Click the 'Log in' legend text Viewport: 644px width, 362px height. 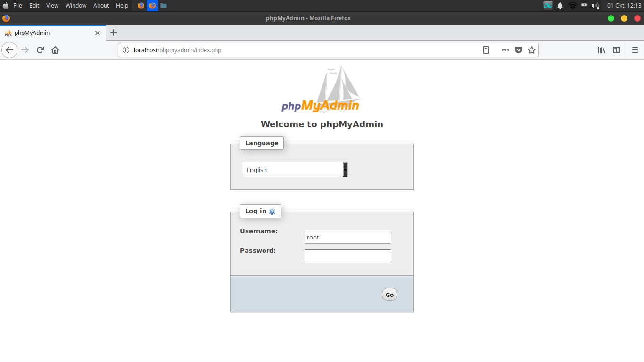(x=256, y=211)
